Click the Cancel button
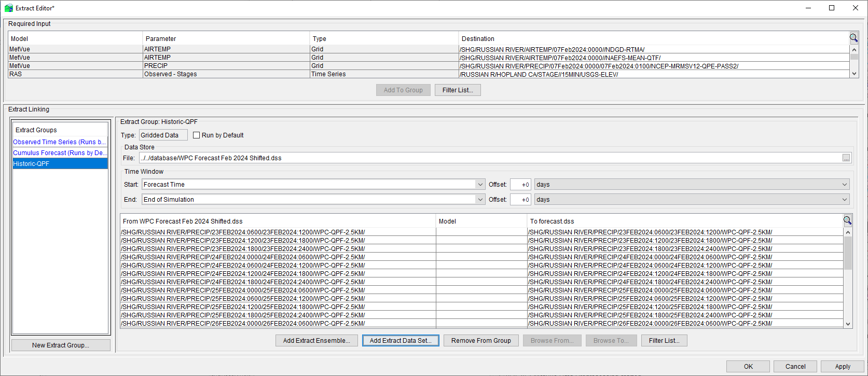The image size is (868, 376). (795, 366)
